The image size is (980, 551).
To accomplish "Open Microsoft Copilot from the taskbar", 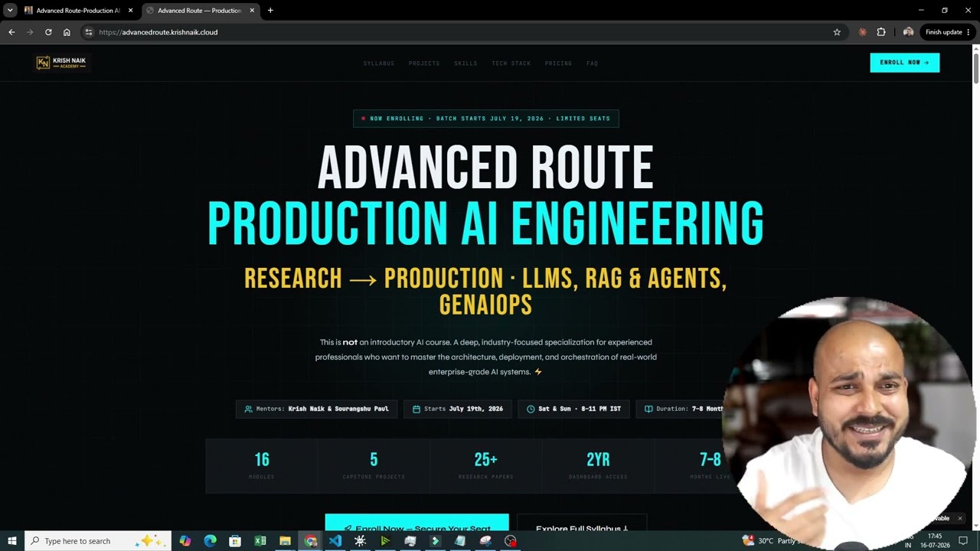I will pos(185,541).
